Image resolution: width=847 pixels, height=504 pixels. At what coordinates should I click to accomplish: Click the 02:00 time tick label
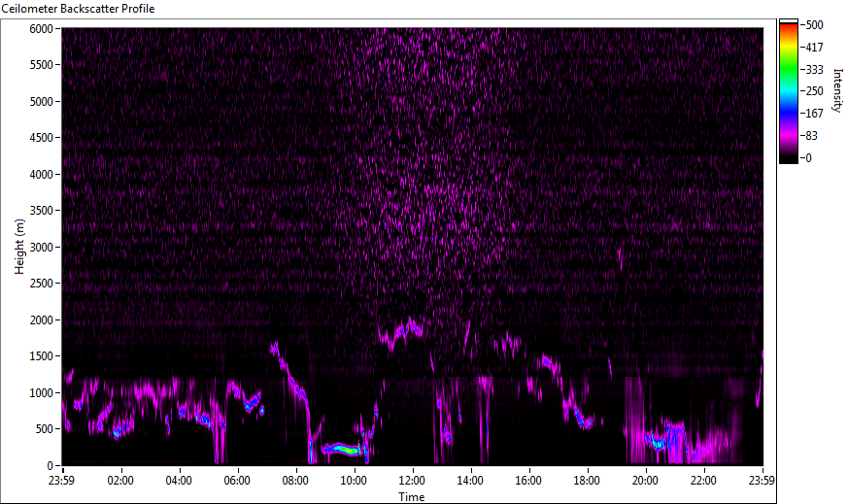120,481
